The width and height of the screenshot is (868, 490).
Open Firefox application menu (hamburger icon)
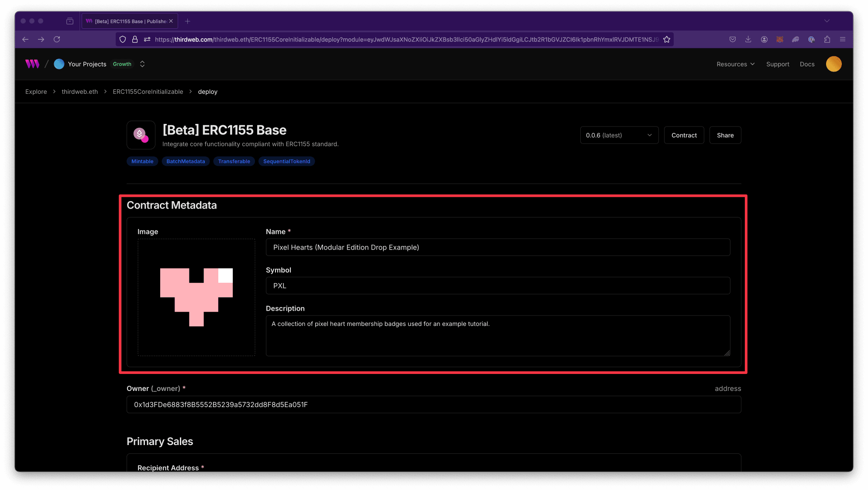coord(843,39)
